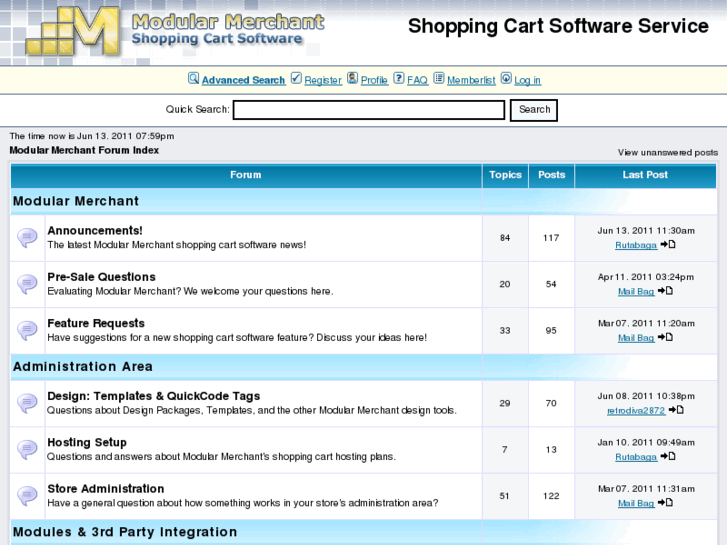Screen dimensions: 727x545
Task: Click the Topics column header
Action: point(505,175)
